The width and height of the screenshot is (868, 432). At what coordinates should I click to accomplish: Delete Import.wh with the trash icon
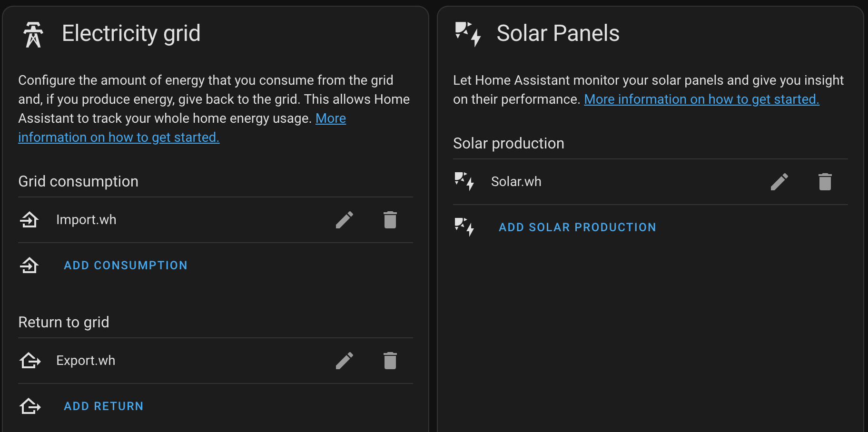[x=390, y=219]
